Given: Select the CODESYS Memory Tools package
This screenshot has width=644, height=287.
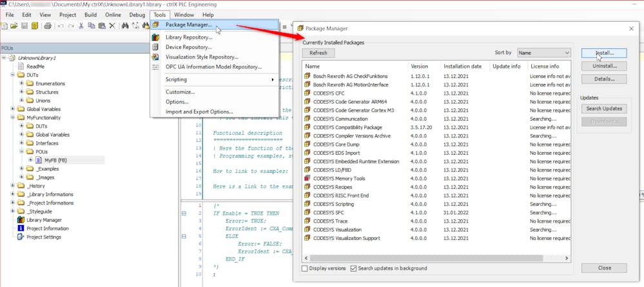Looking at the screenshot, I should 339,177.
